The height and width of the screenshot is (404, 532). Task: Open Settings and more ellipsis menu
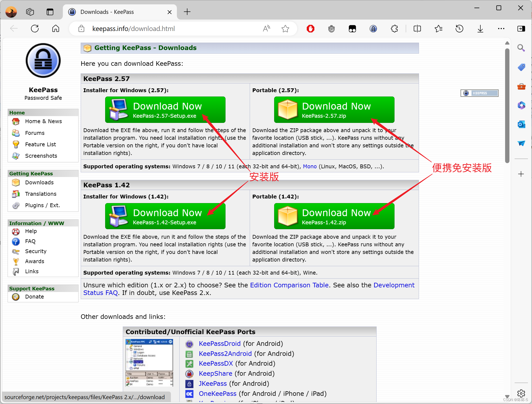[501, 29]
